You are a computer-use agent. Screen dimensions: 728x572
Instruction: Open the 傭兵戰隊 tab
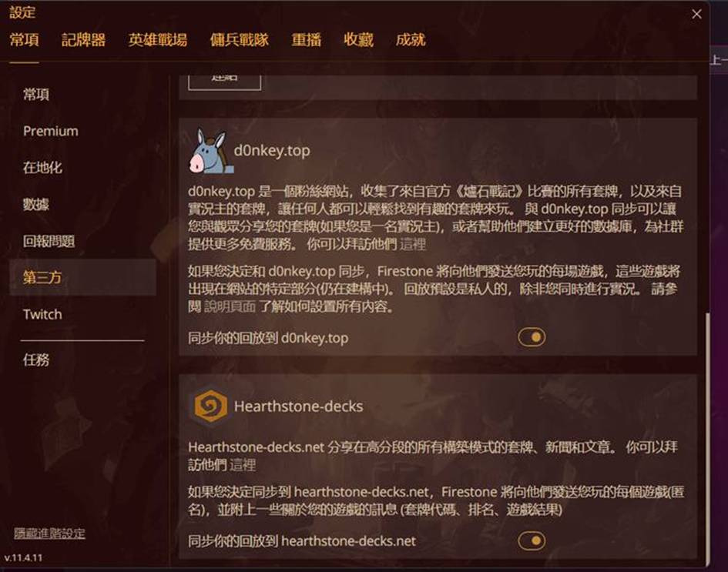239,40
